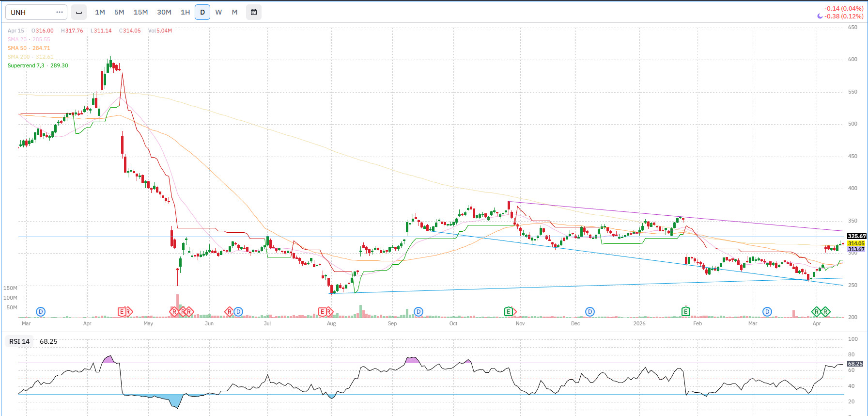Expand the RSI 14 indicator label
Screen dimensions: 868x416
click(19, 341)
